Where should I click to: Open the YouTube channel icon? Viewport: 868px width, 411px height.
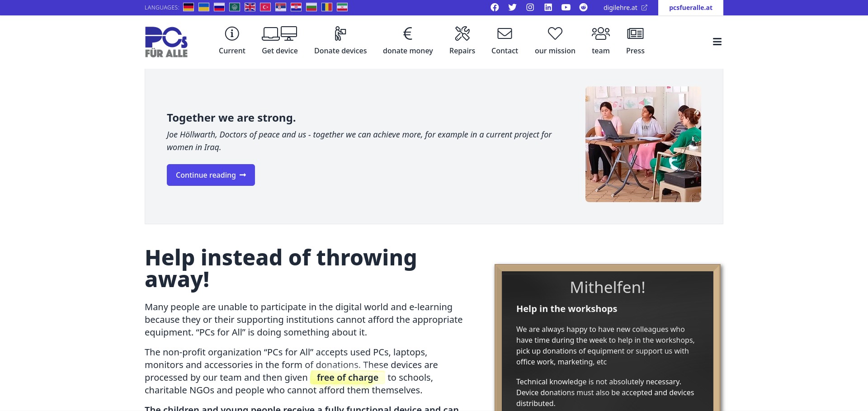[566, 7]
